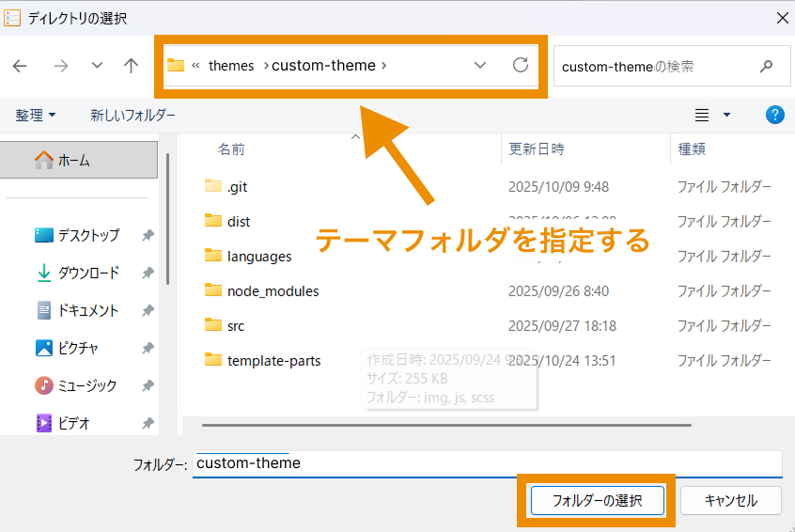Open the help question mark icon

click(x=775, y=115)
